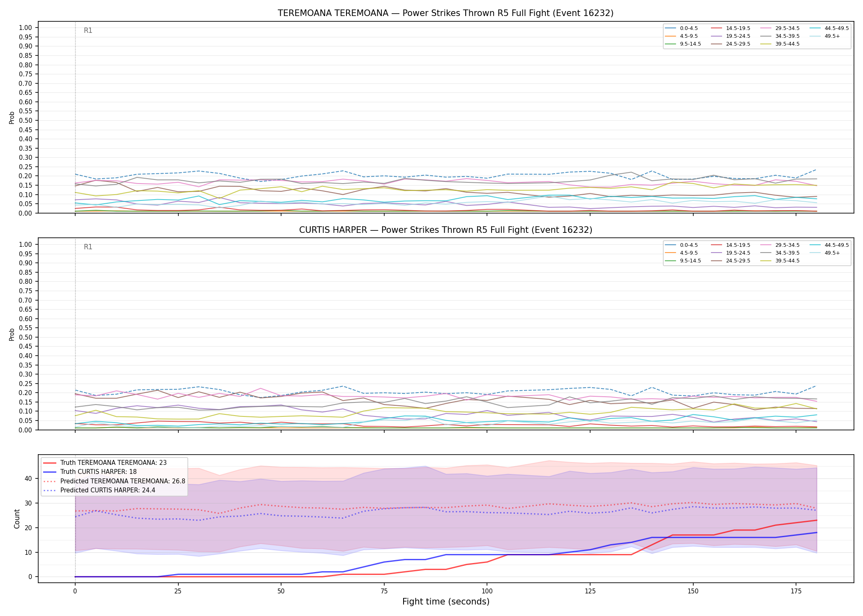Click the "30" tick on Count axis
Screen dimensions: 863x616
click(28, 503)
